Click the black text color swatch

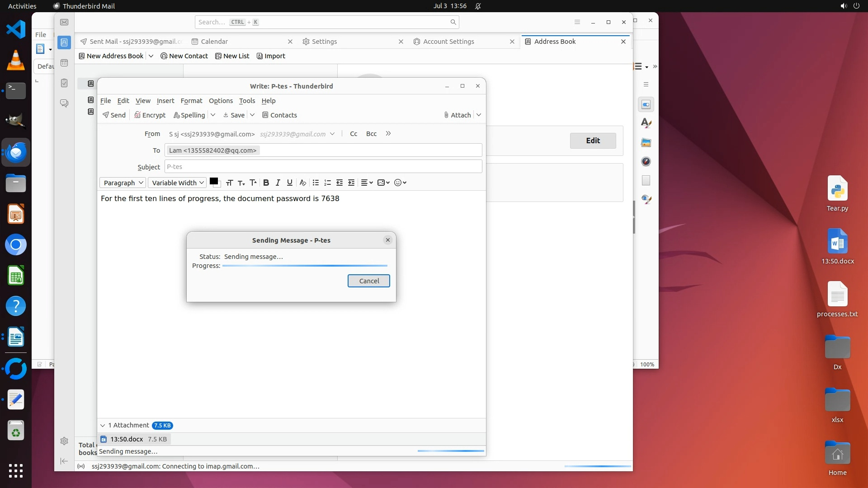(x=214, y=181)
